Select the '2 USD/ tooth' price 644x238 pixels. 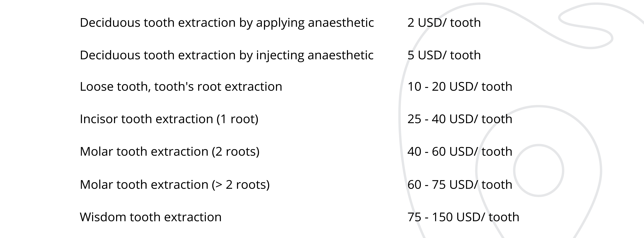[x=444, y=23]
